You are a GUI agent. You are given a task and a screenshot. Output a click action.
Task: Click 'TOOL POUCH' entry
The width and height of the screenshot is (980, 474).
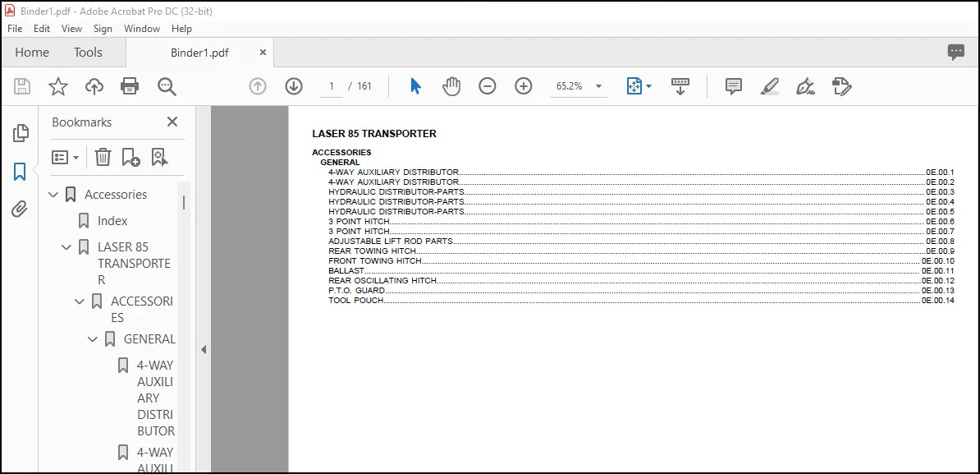(x=641, y=300)
